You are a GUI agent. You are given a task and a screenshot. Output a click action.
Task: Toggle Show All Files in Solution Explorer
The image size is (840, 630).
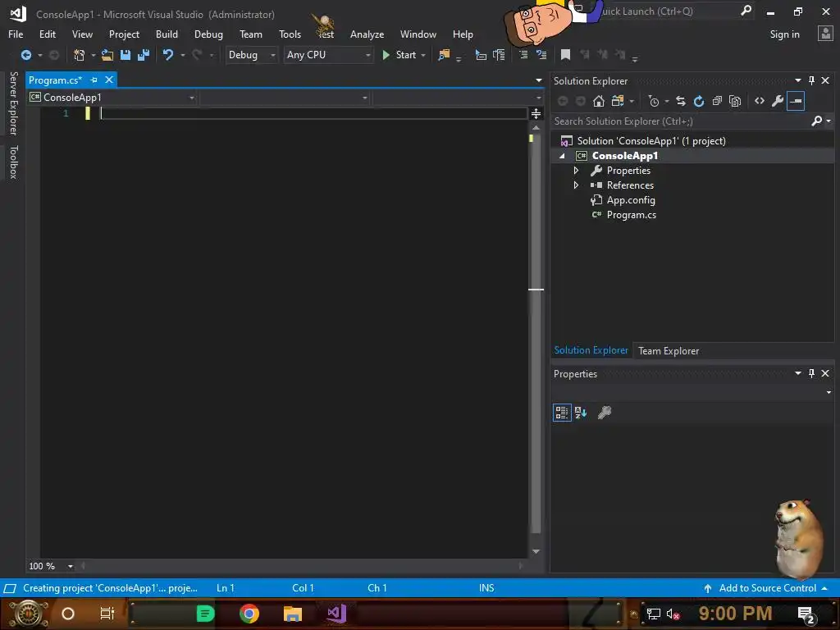735,101
